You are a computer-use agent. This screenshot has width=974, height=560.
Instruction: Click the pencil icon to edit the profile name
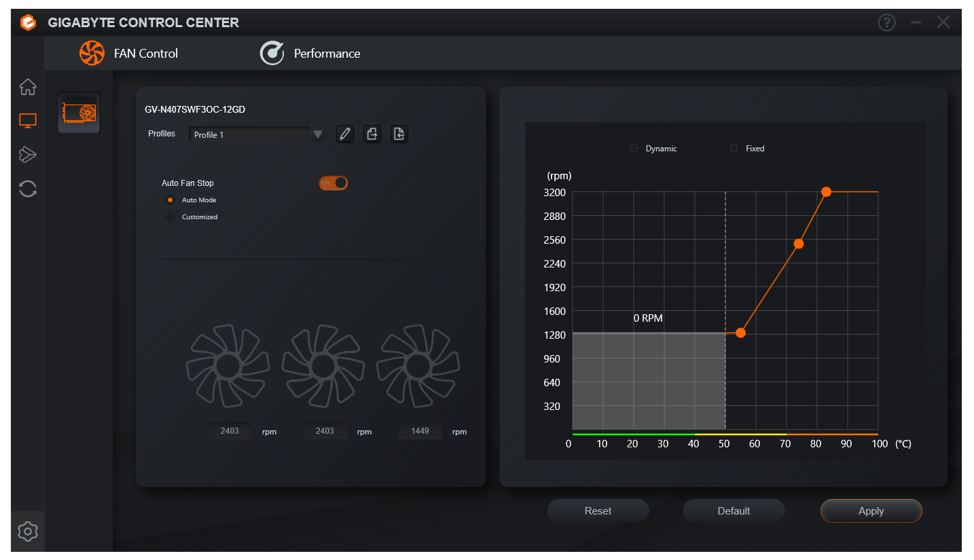345,134
